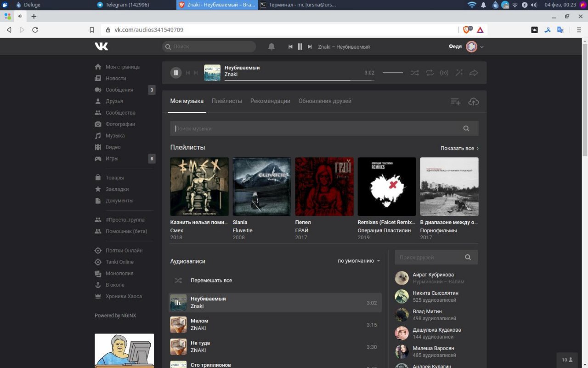The image size is (588, 368).
Task: Pause playback from the header player
Action: pyautogui.click(x=300, y=46)
